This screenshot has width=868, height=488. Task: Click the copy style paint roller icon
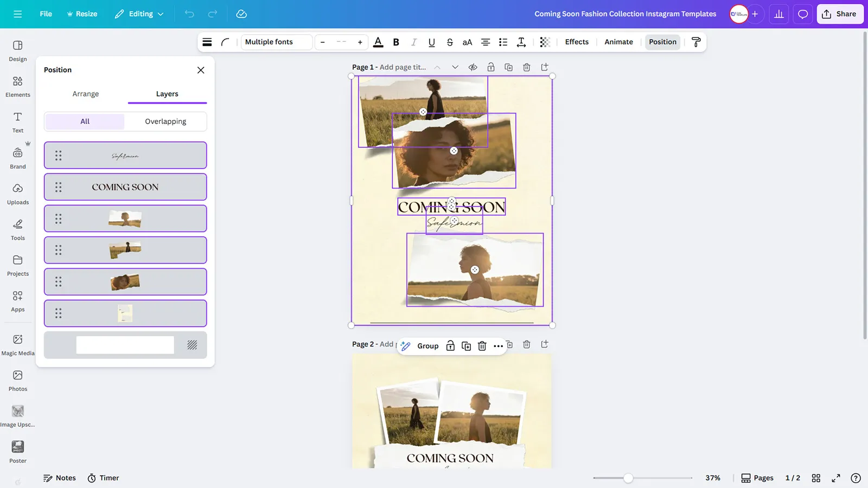tap(696, 42)
